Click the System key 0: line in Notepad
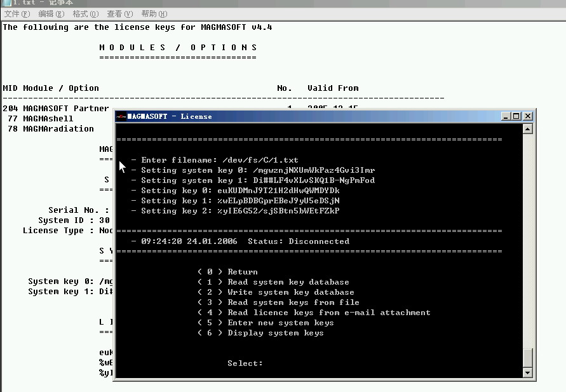The width and height of the screenshot is (566, 392). coord(71,281)
